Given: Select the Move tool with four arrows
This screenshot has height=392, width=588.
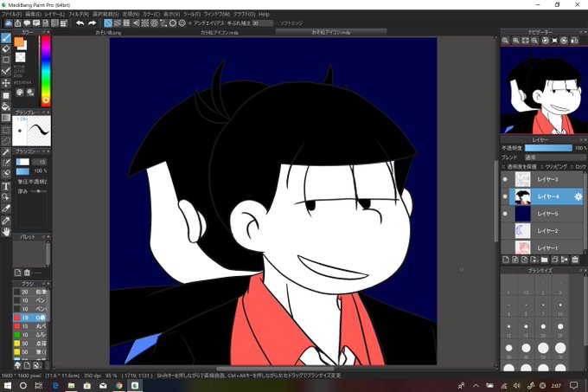Looking at the screenshot, I should point(6,83).
